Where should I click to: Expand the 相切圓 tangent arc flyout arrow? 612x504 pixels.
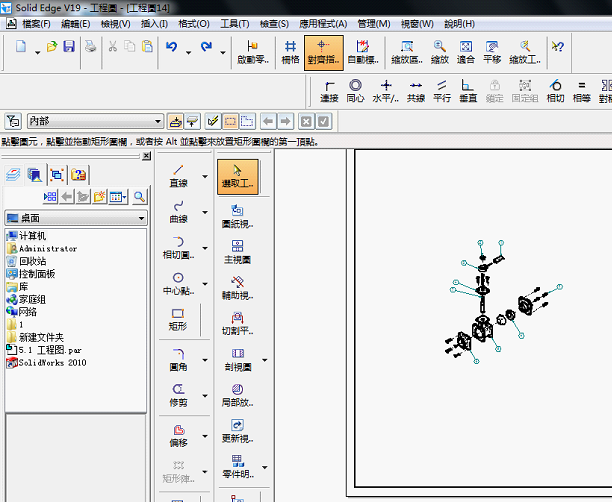tap(205, 248)
